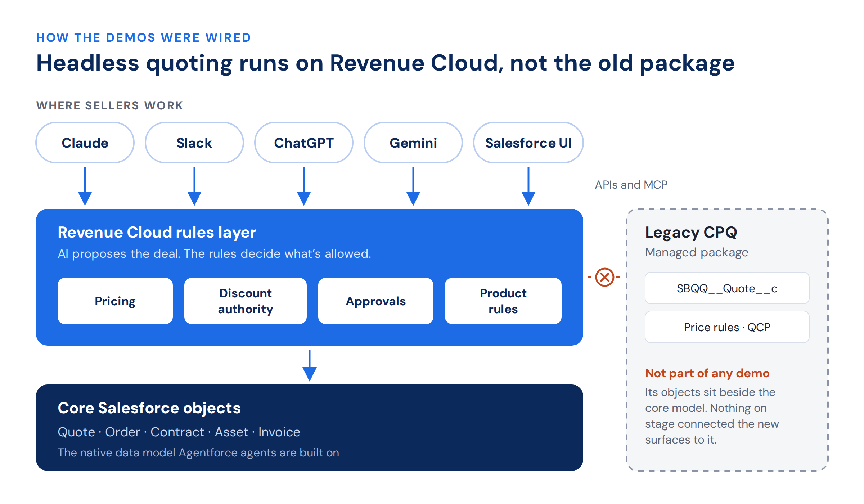
Task: Click the Salesforce UI pill
Action: 528,143
